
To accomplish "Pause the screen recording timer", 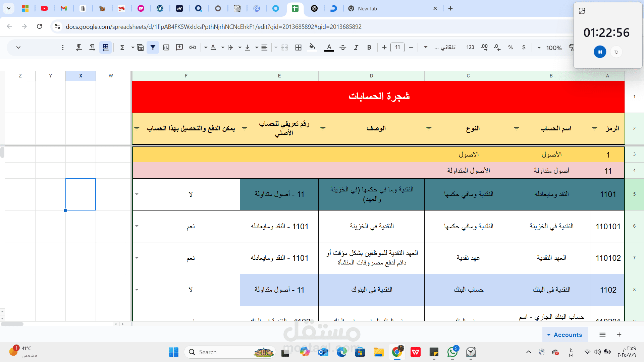I will (x=599, y=52).
